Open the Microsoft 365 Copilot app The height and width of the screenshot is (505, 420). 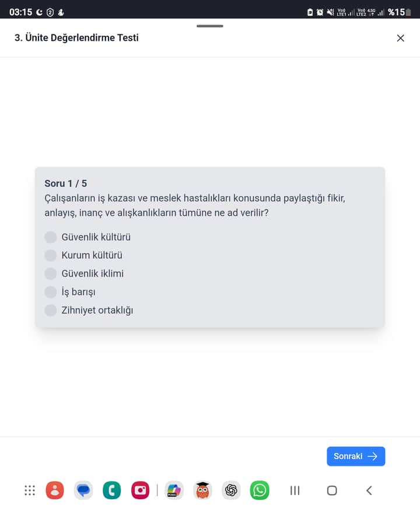pyautogui.click(x=174, y=490)
